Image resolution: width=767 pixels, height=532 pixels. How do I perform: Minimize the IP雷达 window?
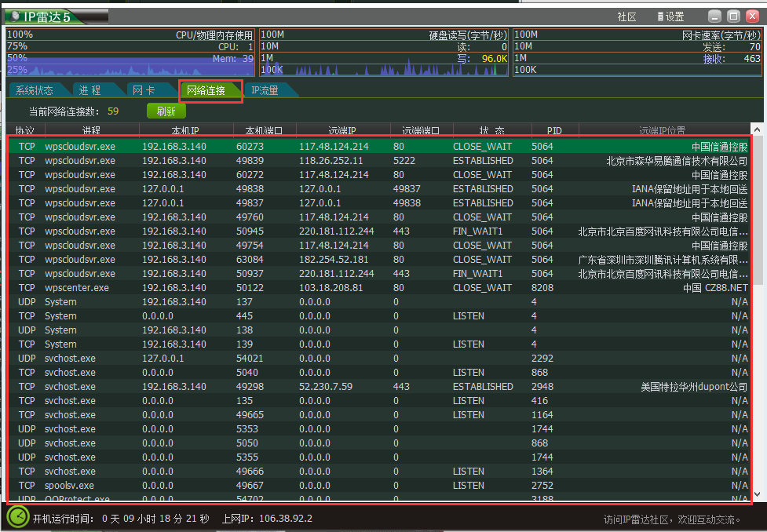pyautogui.click(x=714, y=16)
